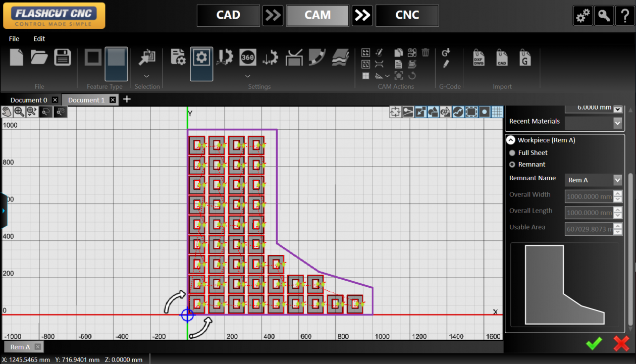Open the Remnant Name dropdown

point(617,180)
